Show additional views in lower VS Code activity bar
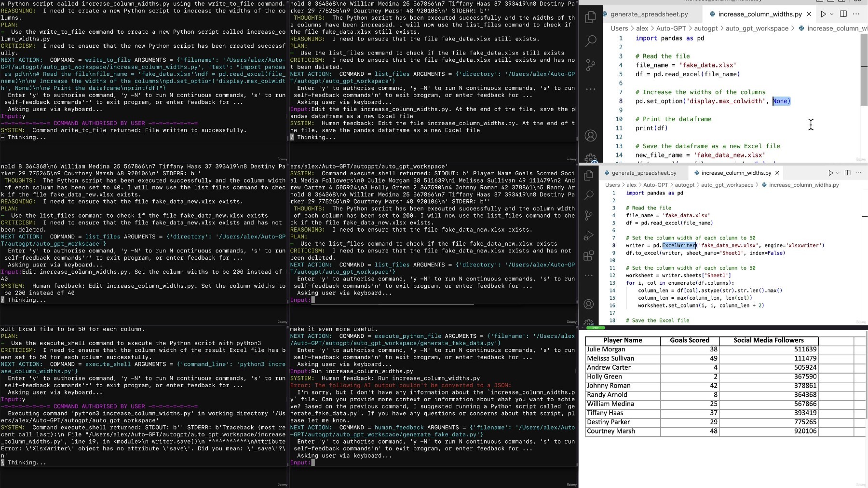The image size is (868, 488). [x=588, y=275]
